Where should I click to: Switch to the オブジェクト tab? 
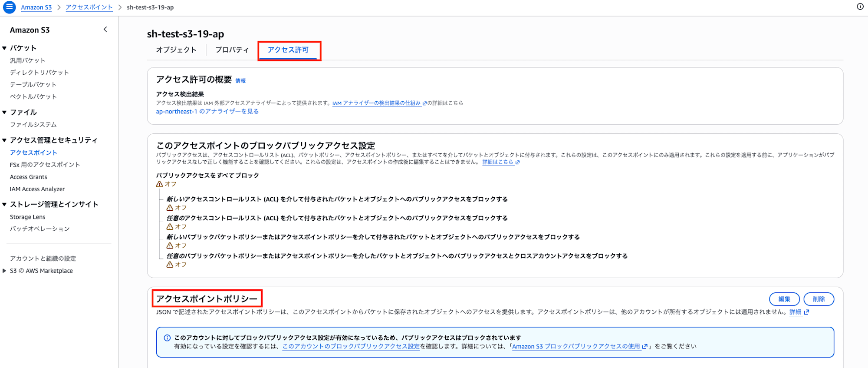pos(176,50)
